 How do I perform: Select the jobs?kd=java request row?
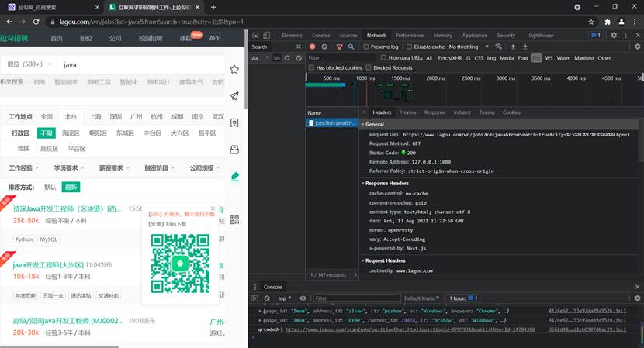click(332, 122)
